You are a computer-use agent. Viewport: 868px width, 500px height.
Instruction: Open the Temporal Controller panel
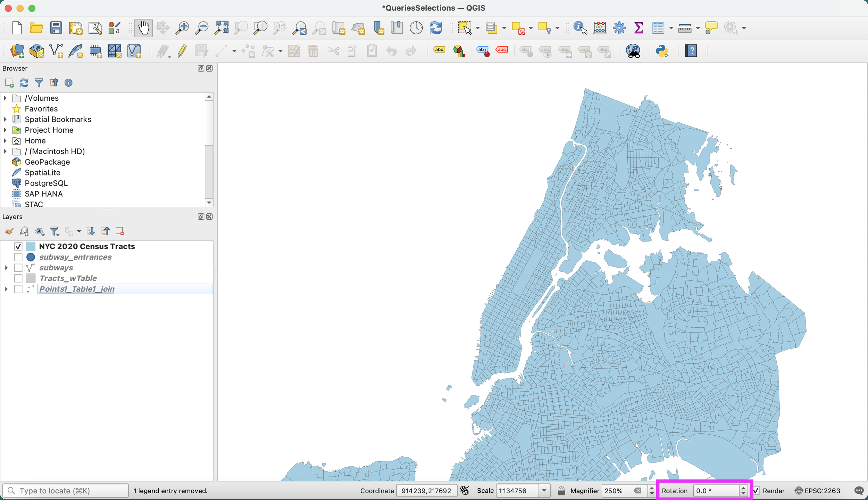tap(416, 28)
